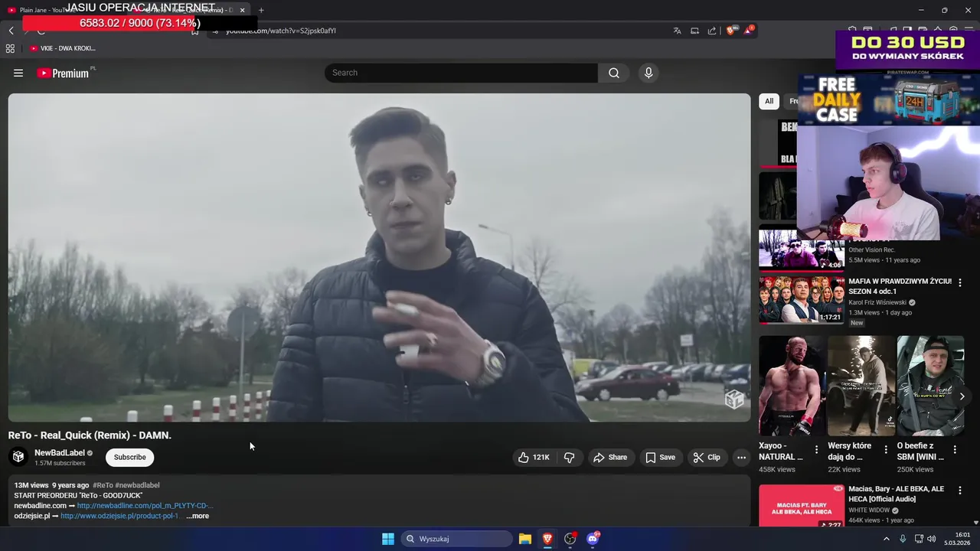This screenshot has height=551, width=980.
Task: Go back in browser history
Action: point(11,31)
